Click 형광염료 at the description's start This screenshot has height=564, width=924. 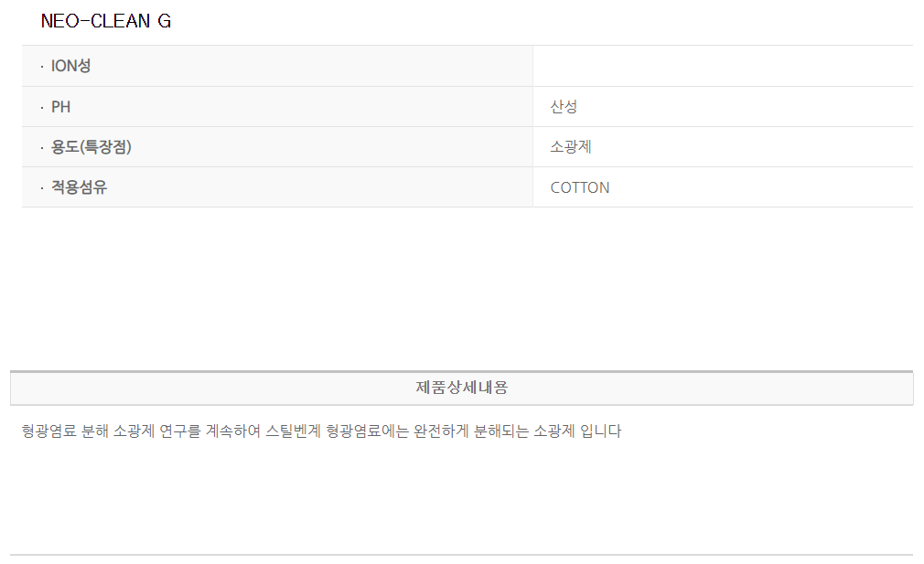point(49,431)
